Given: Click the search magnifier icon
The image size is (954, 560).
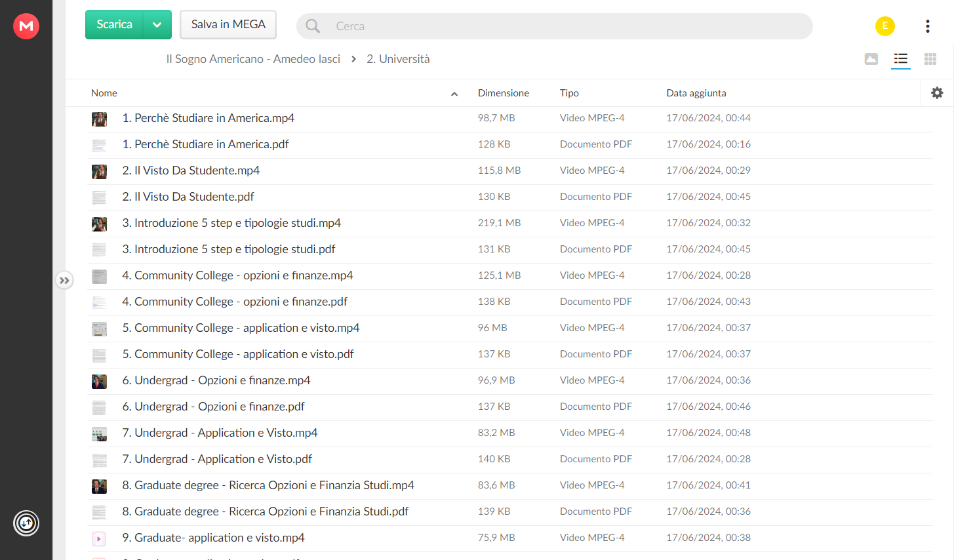Looking at the screenshot, I should [313, 26].
